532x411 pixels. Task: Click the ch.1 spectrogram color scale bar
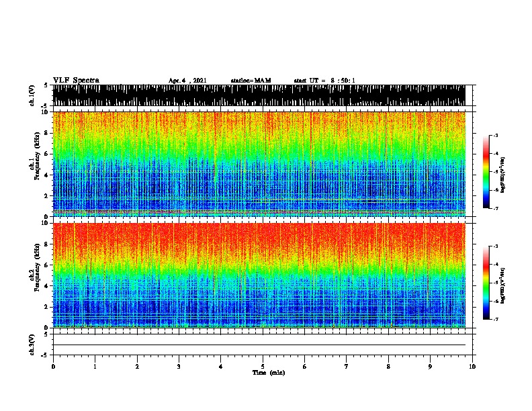486,172
